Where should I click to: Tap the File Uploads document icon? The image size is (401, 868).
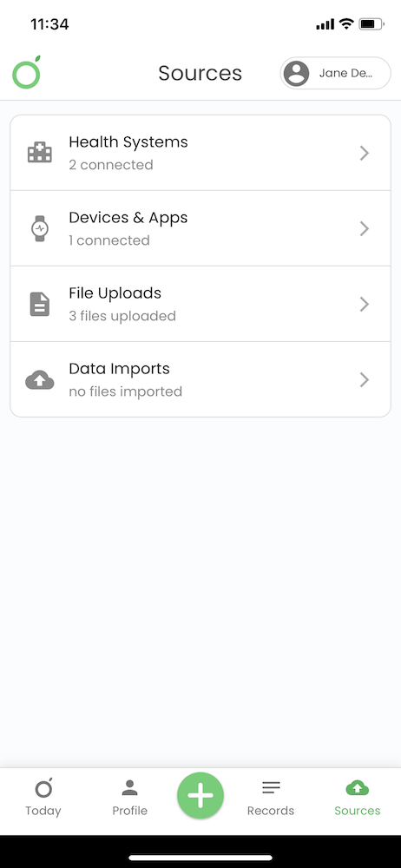pos(40,304)
